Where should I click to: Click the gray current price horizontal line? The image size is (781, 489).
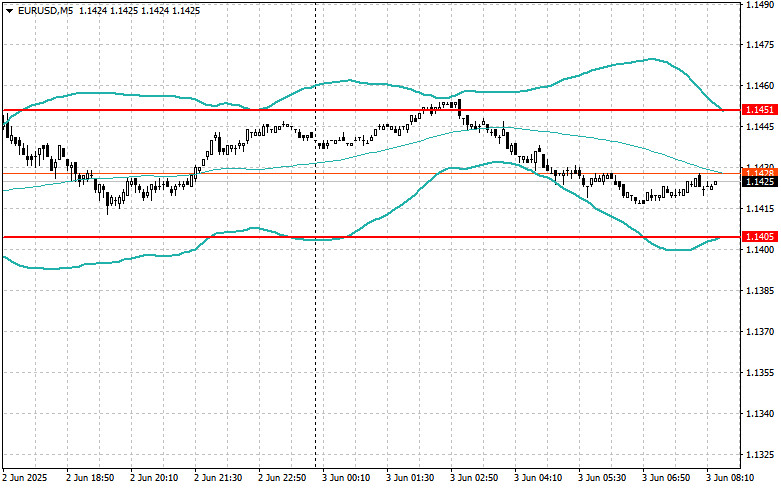(x=371, y=182)
